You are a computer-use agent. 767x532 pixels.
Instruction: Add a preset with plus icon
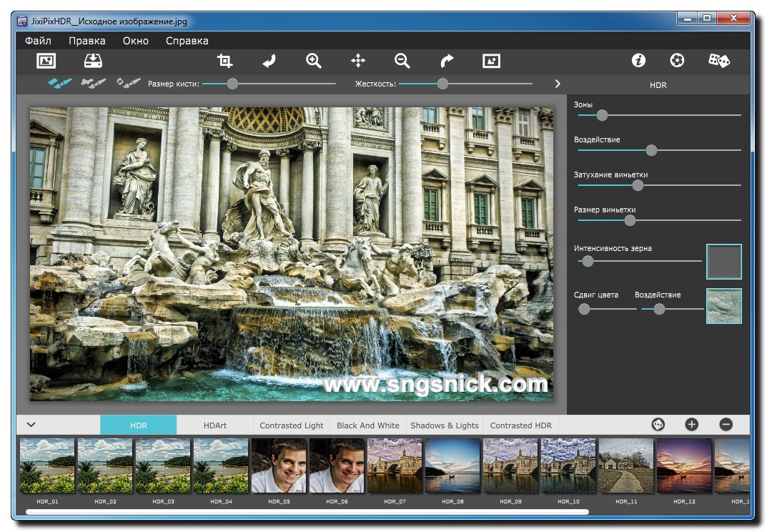click(x=691, y=425)
